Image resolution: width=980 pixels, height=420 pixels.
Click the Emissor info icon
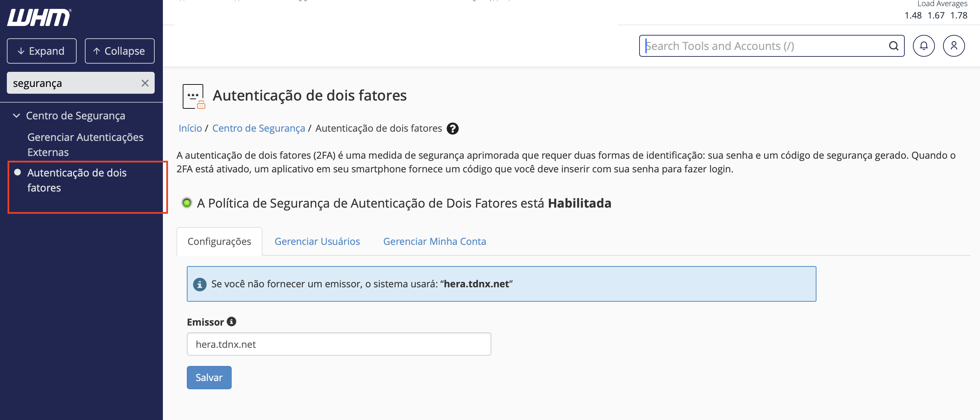[x=231, y=321]
